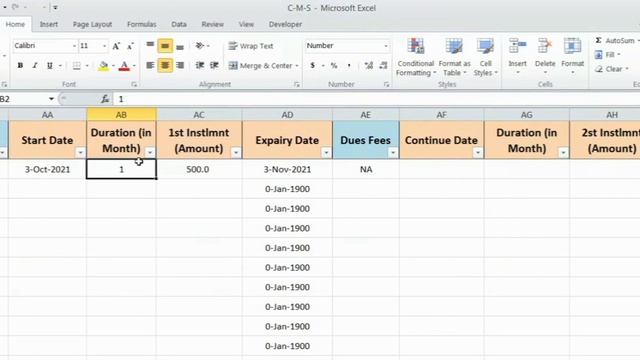Image resolution: width=640 pixels, height=360 pixels.
Task: Click into the formula bar
Action: tap(376, 99)
